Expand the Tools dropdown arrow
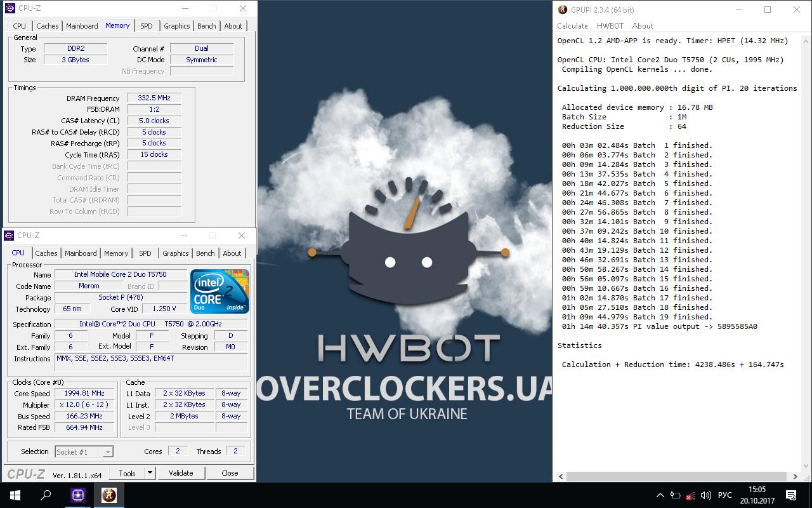812x508 pixels. pos(150,473)
